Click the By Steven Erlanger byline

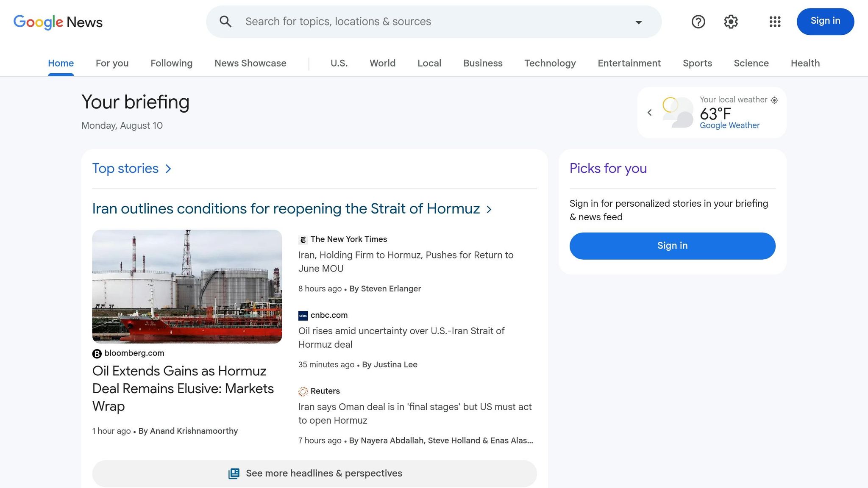pyautogui.click(x=385, y=289)
